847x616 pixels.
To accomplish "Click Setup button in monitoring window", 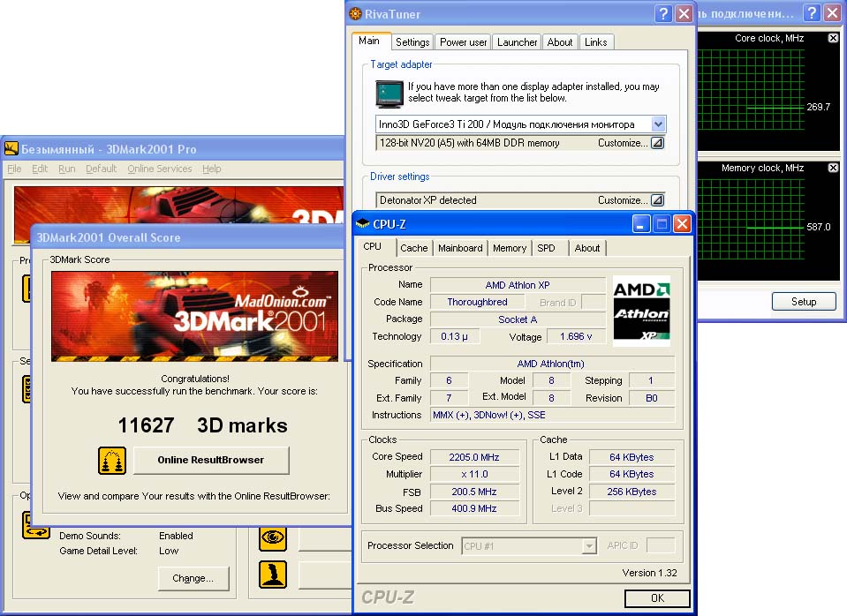I will [803, 301].
